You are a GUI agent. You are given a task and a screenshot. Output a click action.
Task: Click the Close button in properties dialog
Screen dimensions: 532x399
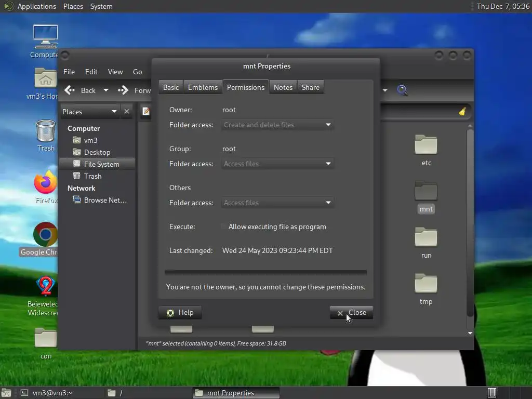pyautogui.click(x=352, y=312)
